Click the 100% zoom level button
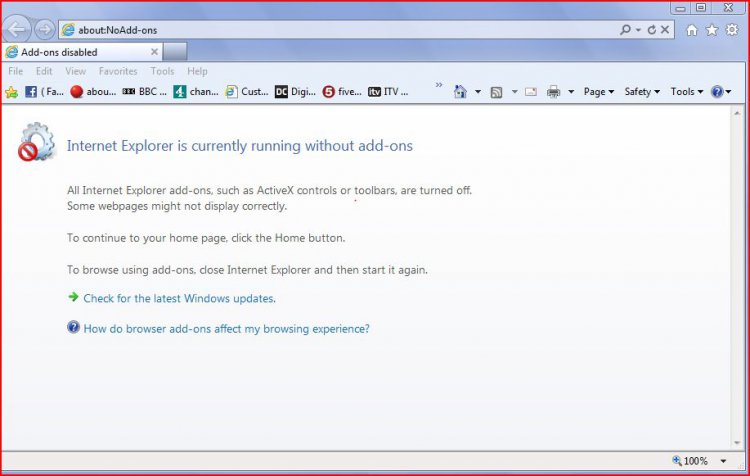This screenshot has width=750, height=476. click(x=690, y=461)
